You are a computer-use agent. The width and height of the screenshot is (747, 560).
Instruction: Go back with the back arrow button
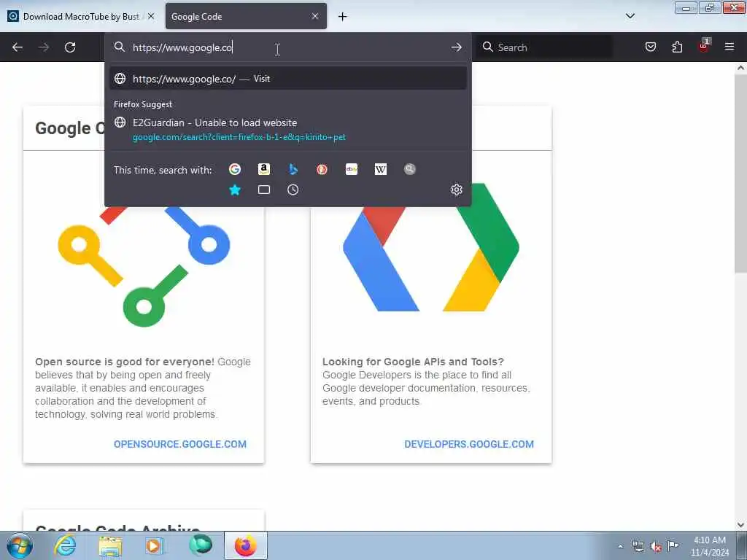[x=18, y=47]
